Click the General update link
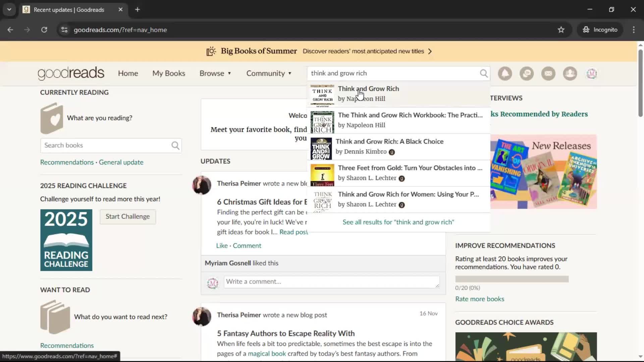644x362 pixels. click(x=121, y=162)
